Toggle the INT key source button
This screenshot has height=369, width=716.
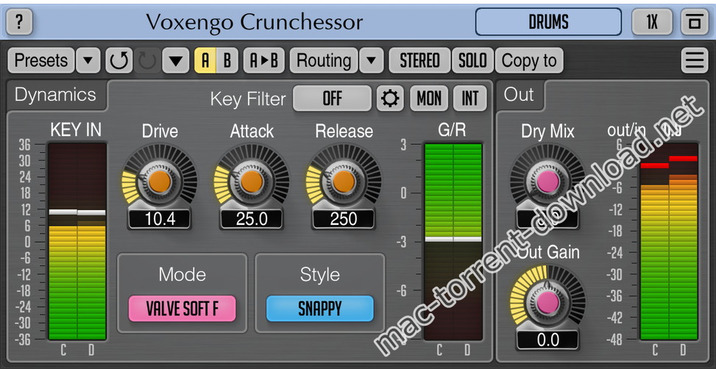(470, 98)
